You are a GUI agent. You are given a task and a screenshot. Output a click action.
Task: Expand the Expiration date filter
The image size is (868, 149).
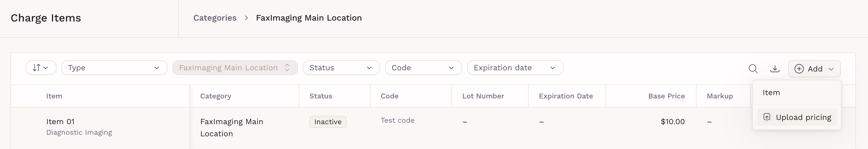[x=515, y=68]
